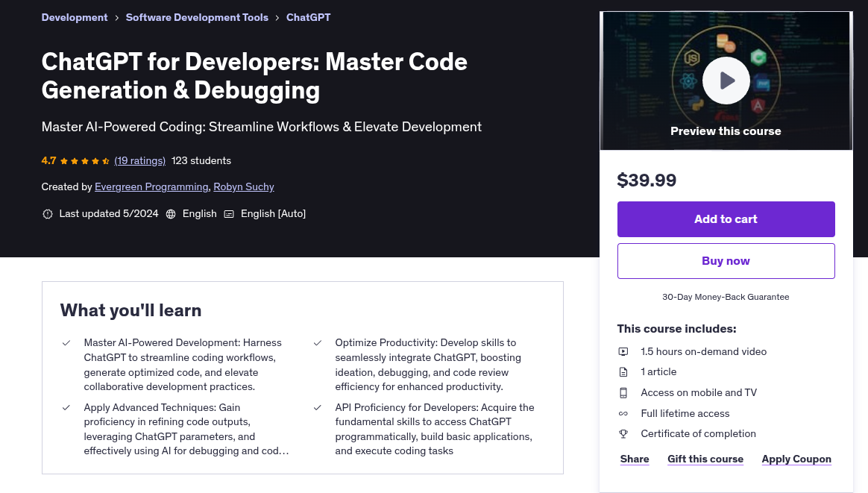Viewport: 868px width, 493px height.
Task: Visit Robyn Suchy instructor page
Action: point(244,186)
